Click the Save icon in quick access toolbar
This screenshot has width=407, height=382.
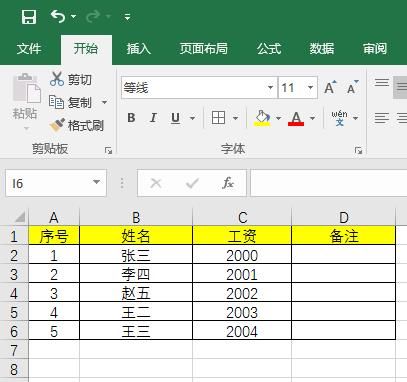[29, 17]
